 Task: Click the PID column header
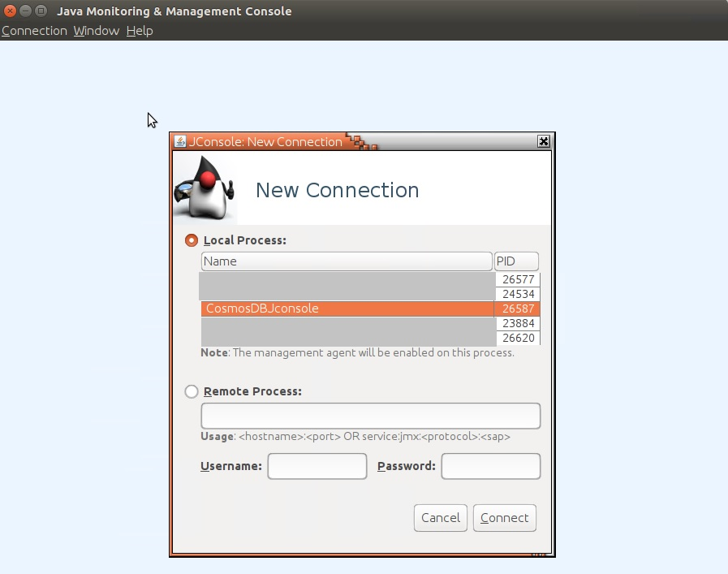[516, 261]
